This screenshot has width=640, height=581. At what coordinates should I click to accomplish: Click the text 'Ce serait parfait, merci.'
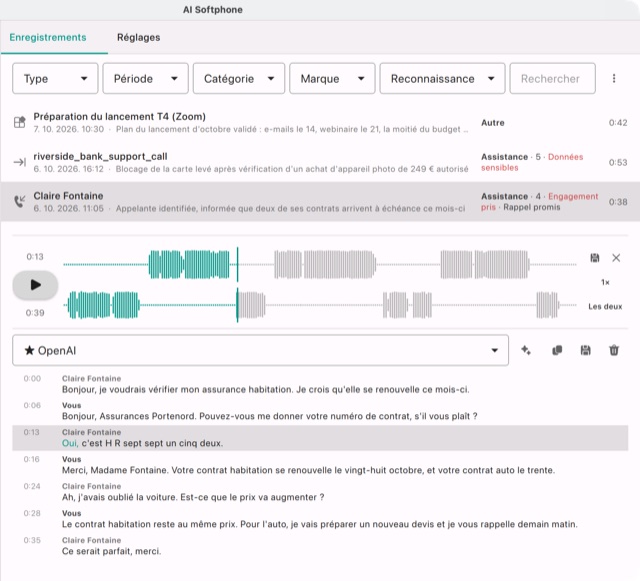pyautogui.click(x=111, y=551)
